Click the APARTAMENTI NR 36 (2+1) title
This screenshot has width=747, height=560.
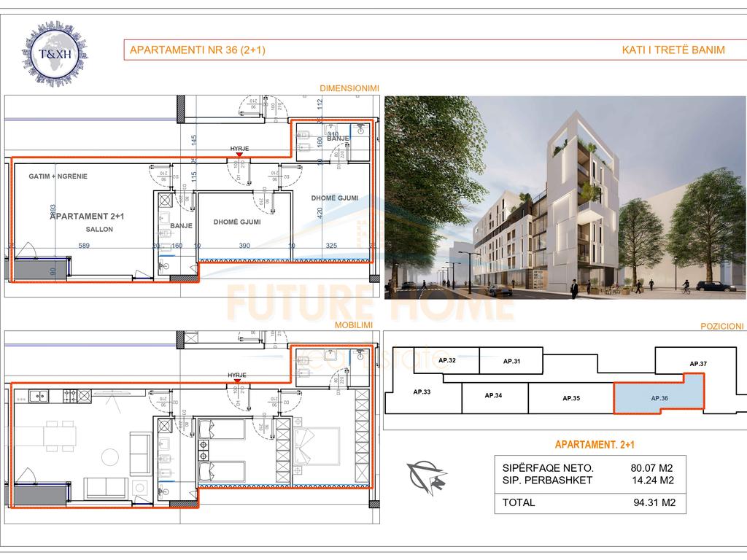[197, 50]
